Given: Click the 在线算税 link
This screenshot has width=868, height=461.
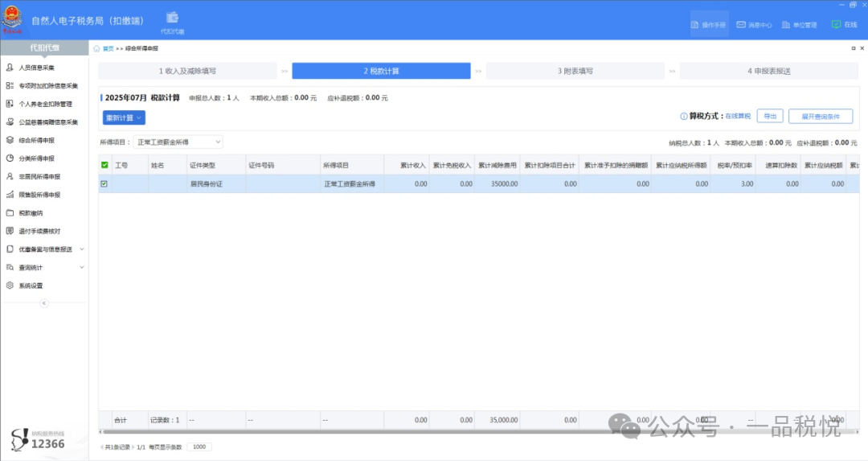Looking at the screenshot, I should click(x=738, y=117).
